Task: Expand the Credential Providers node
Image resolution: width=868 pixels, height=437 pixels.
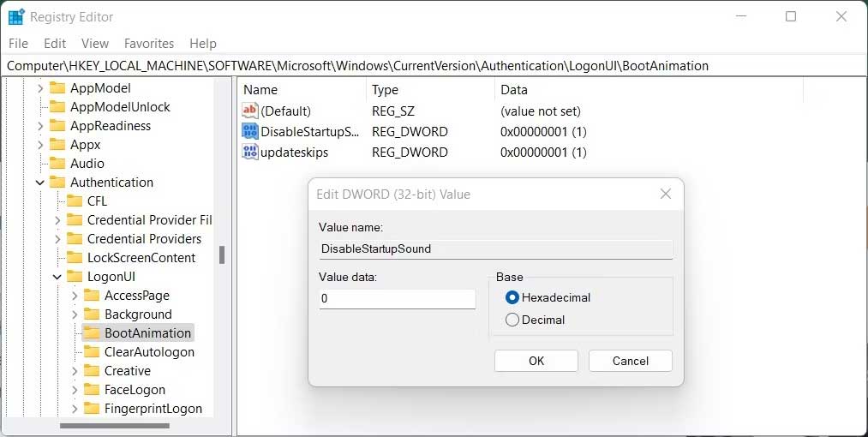Action: (x=57, y=239)
